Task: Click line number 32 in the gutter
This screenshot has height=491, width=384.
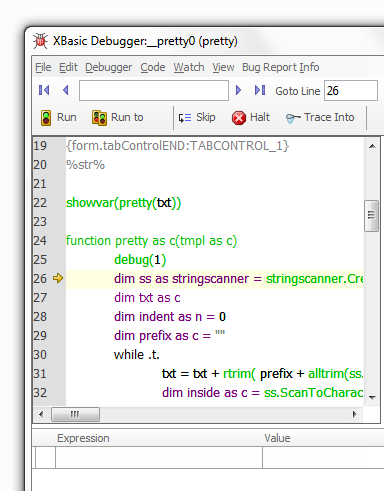Action: pyautogui.click(x=40, y=393)
